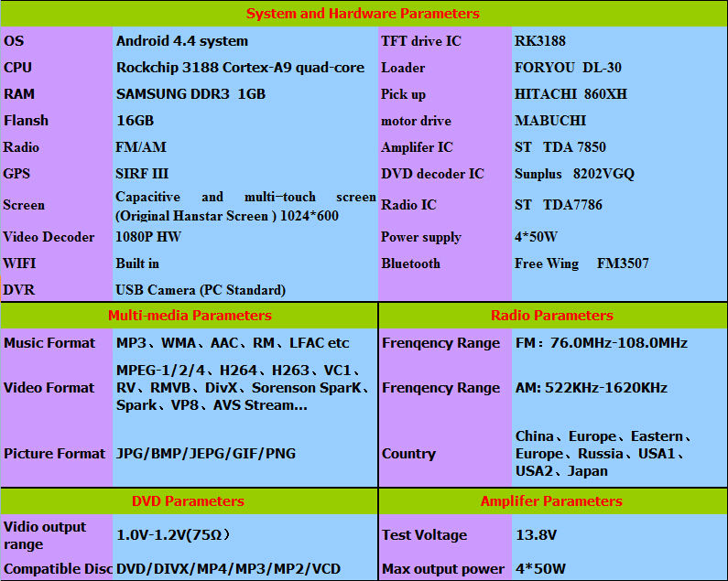The width and height of the screenshot is (728, 581).
Task: Click the RK3188 TFT drive IC value
Action: 540,41
